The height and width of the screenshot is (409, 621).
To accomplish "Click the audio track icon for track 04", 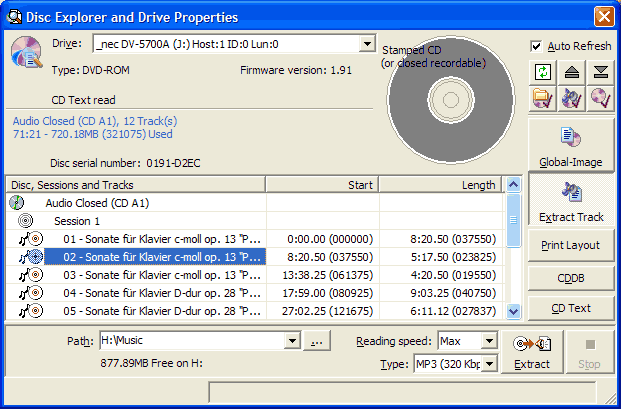I will pyautogui.click(x=30, y=293).
